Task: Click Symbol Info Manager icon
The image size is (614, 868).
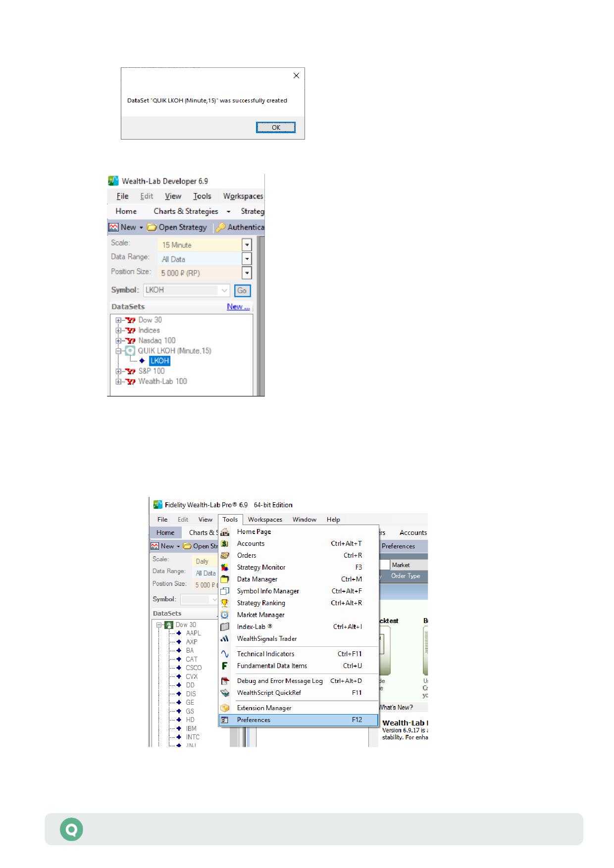Action: (225, 591)
